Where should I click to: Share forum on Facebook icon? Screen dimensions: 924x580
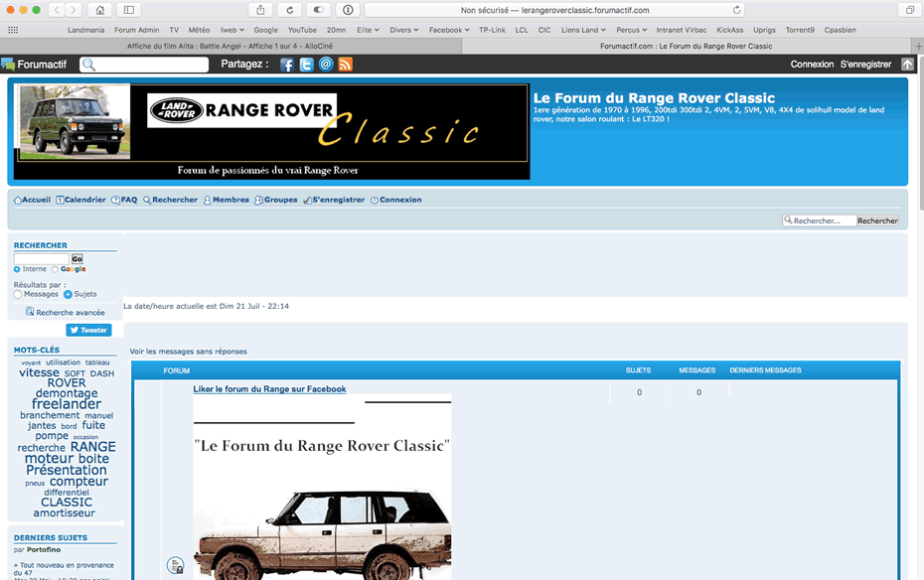[287, 65]
